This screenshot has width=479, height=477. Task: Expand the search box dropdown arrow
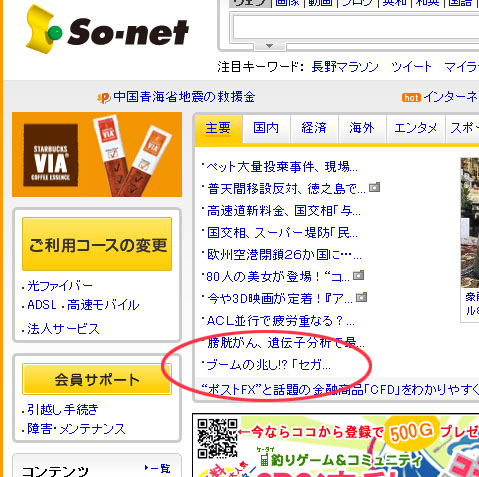(270, 46)
